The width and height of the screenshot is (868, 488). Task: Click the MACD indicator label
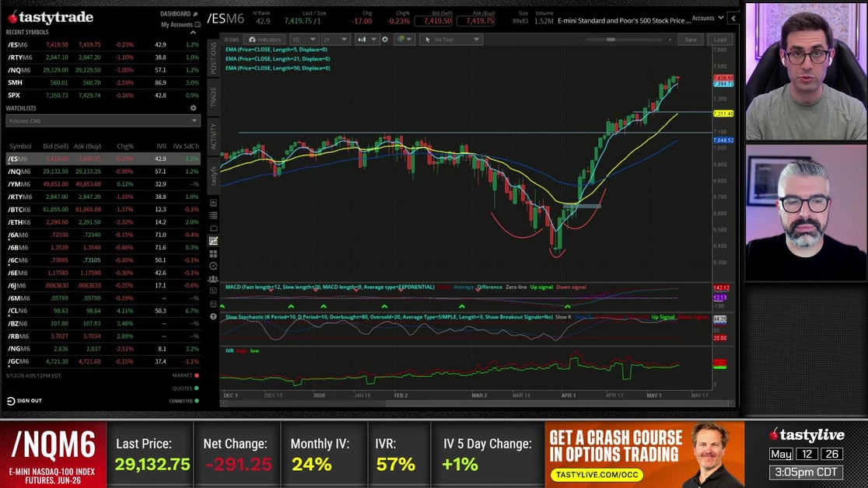tap(330, 288)
